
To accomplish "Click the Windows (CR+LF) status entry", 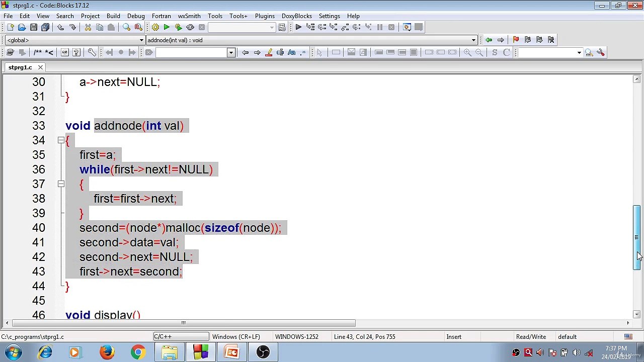I will coord(236,337).
